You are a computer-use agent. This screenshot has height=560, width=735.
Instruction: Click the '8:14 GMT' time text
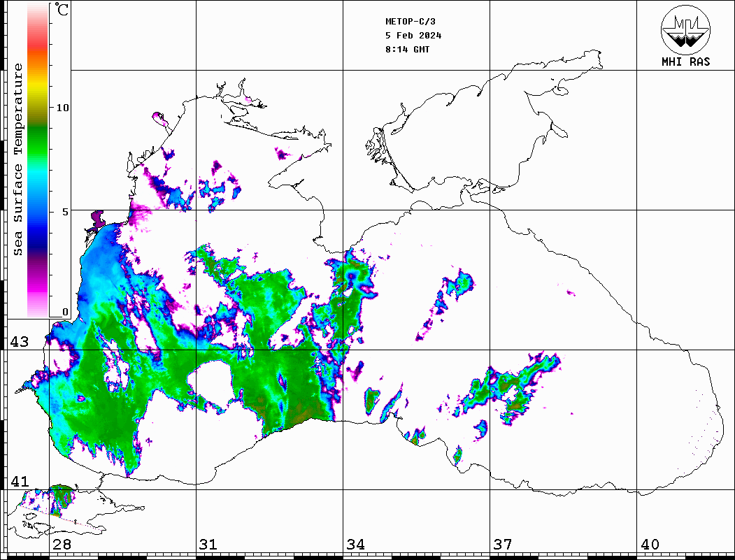tap(407, 50)
